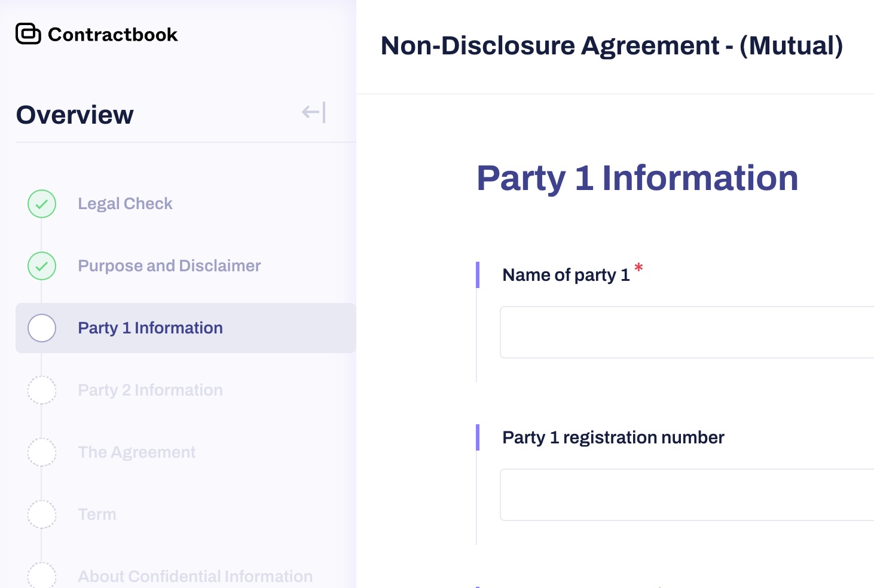Image resolution: width=874 pixels, height=588 pixels.
Task: Navigate to the Term step label
Action: pos(97,514)
